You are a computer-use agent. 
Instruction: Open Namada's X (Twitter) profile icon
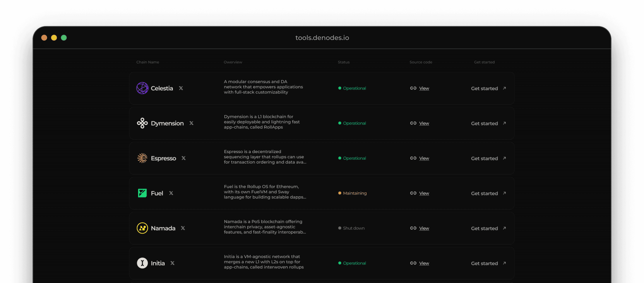(183, 228)
